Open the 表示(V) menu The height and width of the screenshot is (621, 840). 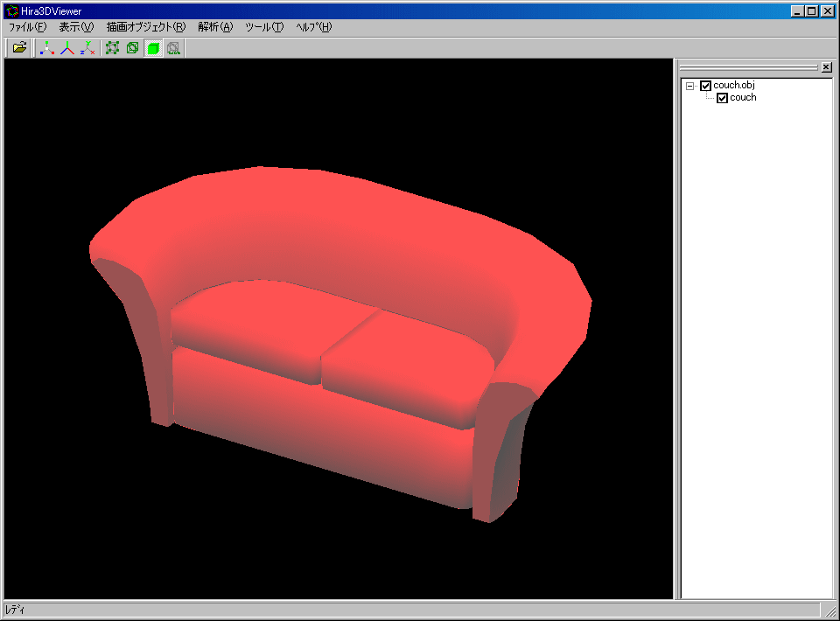(76, 27)
